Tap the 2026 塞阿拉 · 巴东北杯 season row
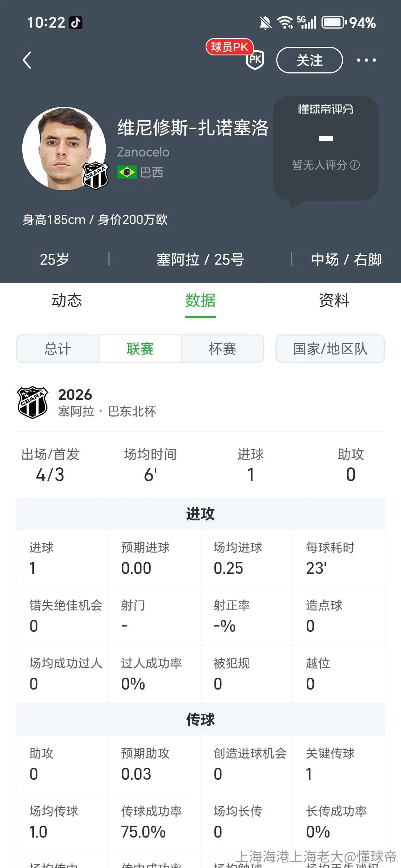 [200, 403]
